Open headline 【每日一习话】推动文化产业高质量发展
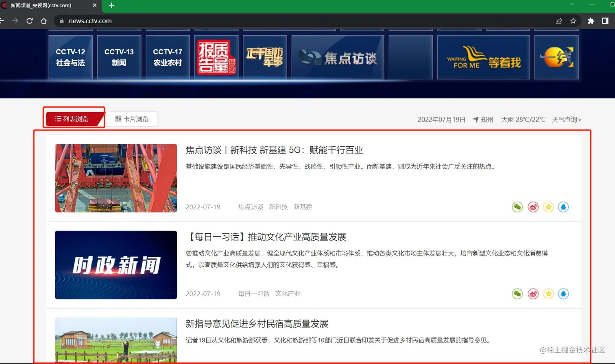Screen dimensions: 615x364 coord(266,237)
